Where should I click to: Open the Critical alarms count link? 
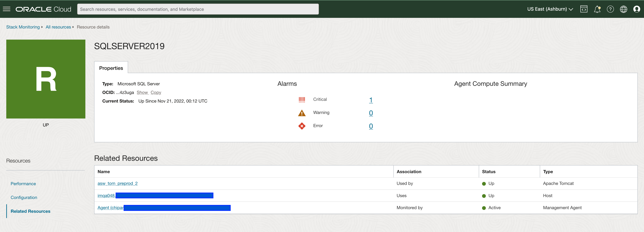click(x=371, y=100)
